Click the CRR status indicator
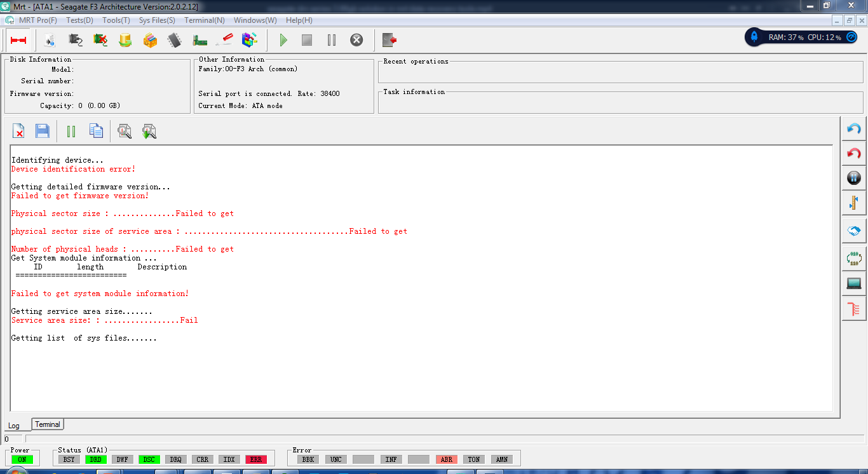The width and height of the screenshot is (868, 474). tap(202, 459)
